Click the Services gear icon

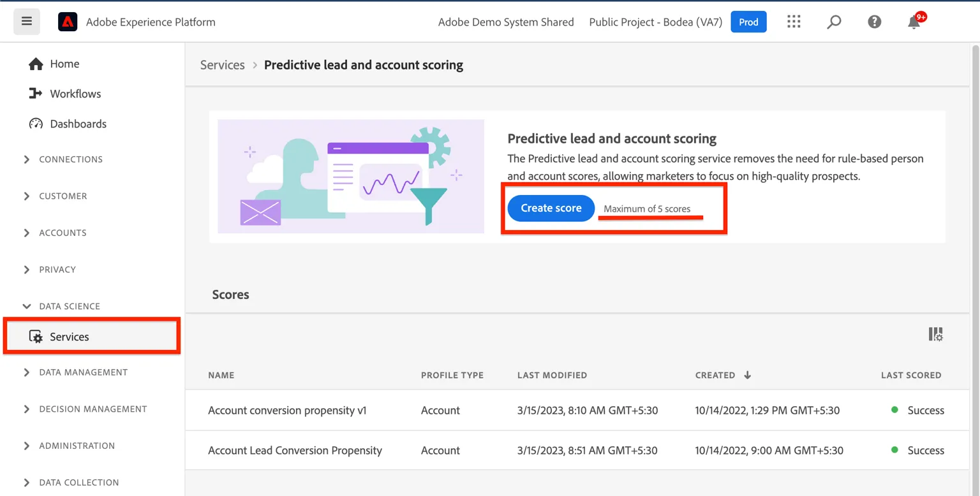(x=36, y=337)
